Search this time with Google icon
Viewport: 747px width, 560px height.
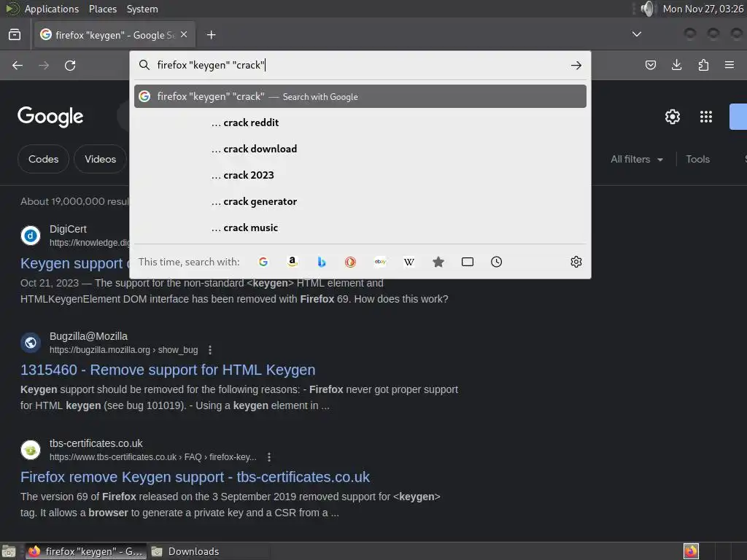click(x=263, y=262)
